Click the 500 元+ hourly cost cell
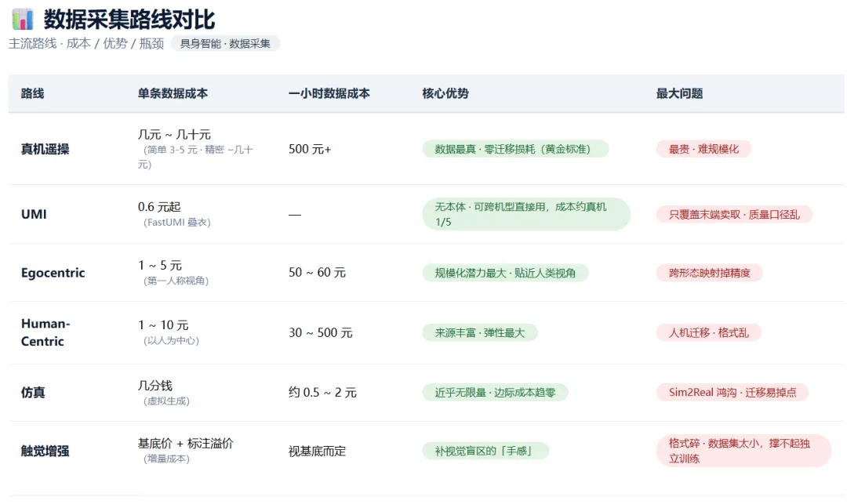The image size is (847, 504). tap(310, 150)
